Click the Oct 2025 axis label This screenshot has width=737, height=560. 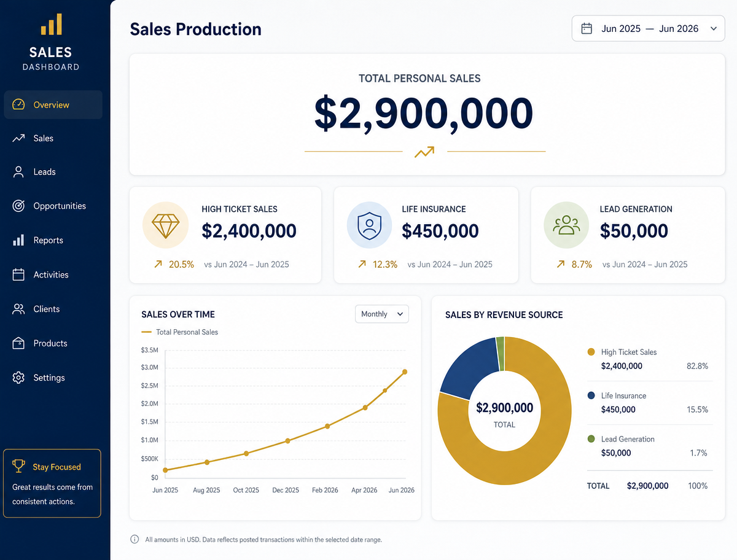(246, 490)
